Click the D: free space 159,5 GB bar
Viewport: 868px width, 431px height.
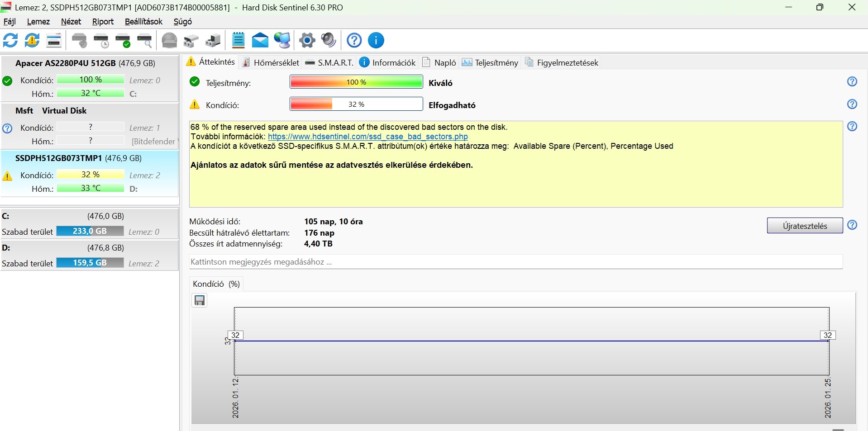coord(90,263)
